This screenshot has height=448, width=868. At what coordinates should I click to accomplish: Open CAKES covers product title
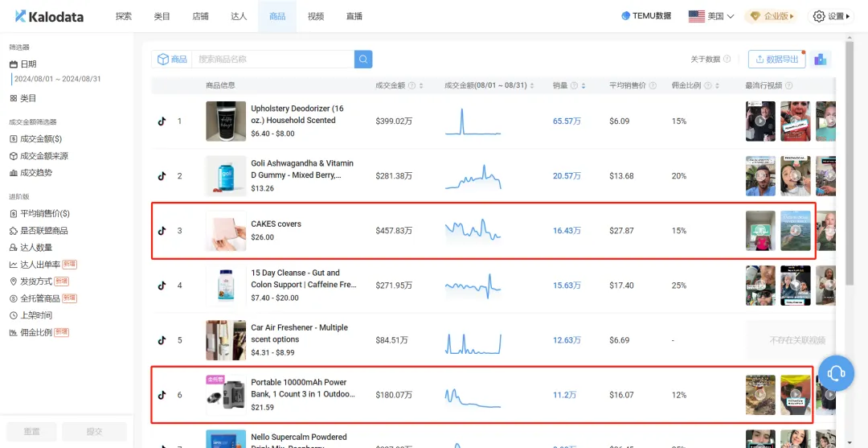point(276,224)
